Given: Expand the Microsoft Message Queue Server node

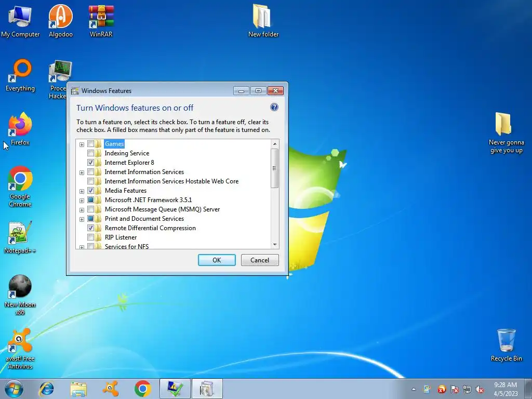Looking at the screenshot, I should [82, 210].
